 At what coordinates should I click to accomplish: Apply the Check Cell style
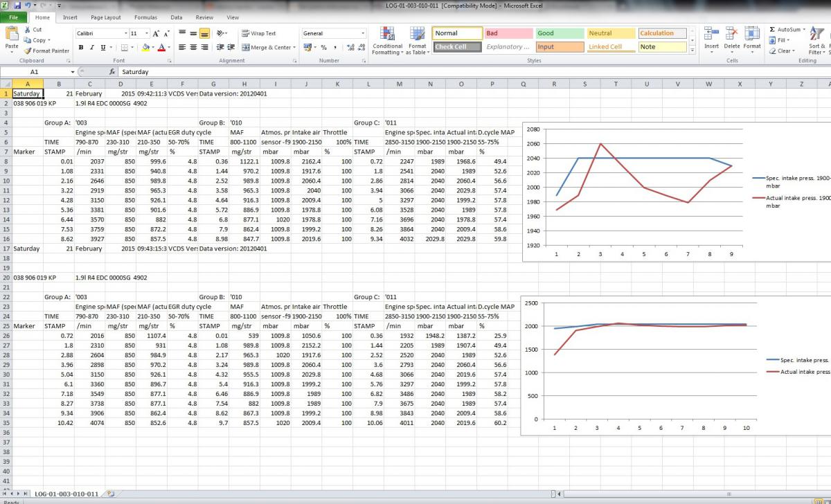click(x=457, y=47)
